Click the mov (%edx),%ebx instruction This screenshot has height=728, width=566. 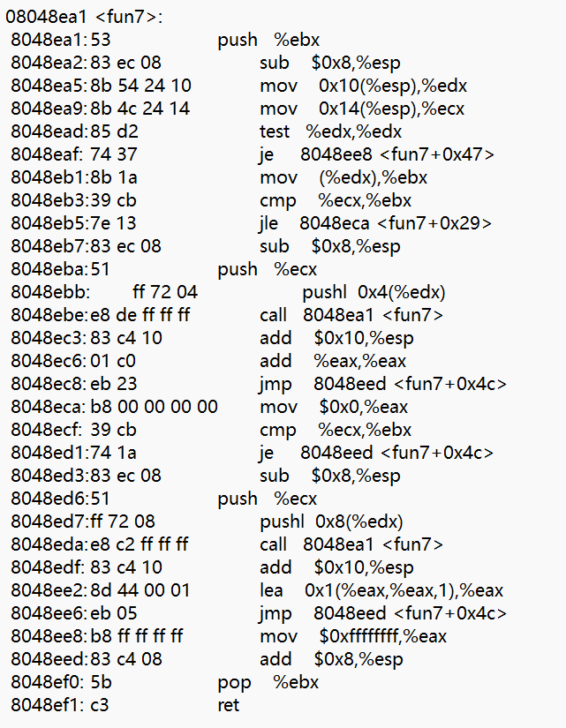pyautogui.click(x=343, y=178)
